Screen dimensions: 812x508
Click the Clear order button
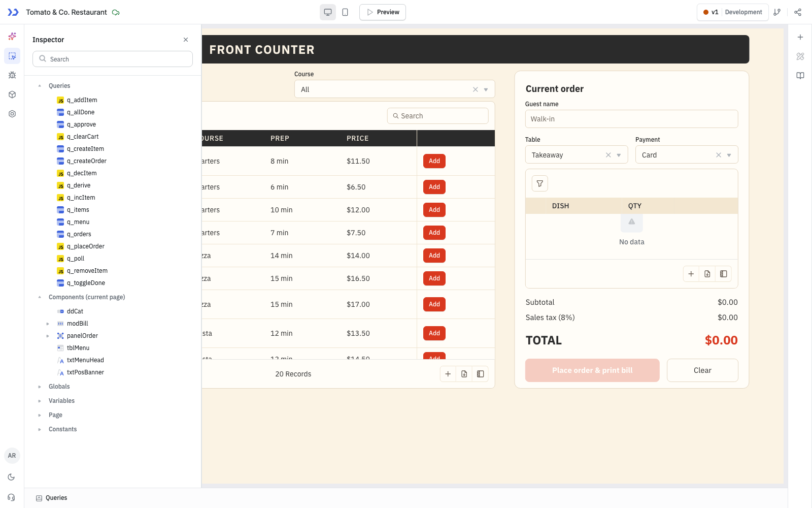(x=702, y=370)
